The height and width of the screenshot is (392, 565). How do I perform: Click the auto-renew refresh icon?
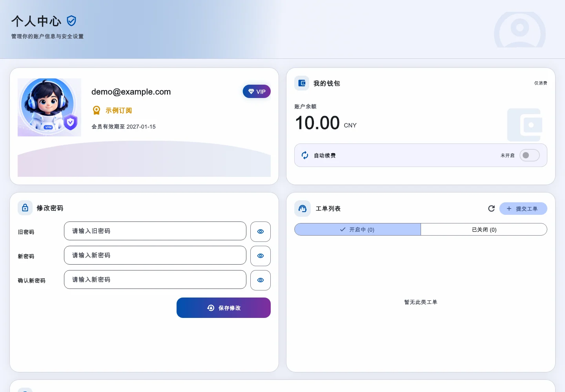tap(305, 155)
